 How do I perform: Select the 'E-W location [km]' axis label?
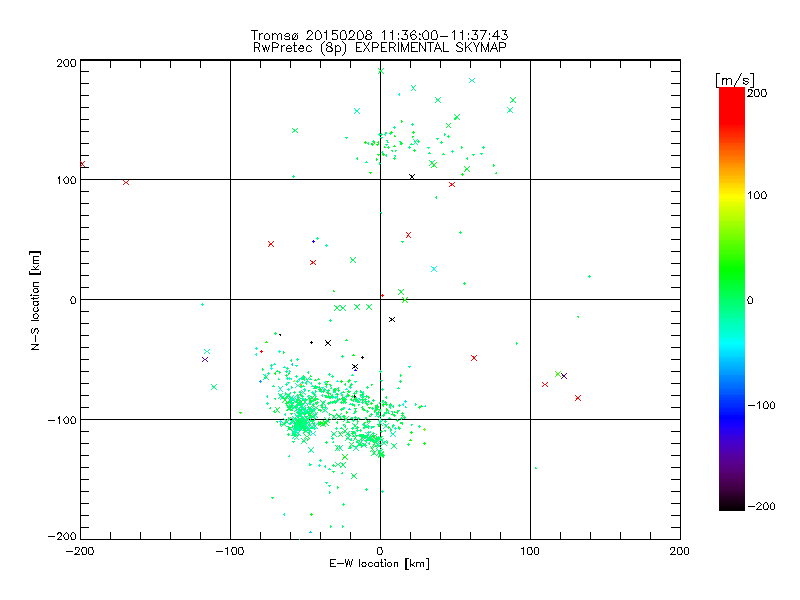pyautogui.click(x=379, y=563)
